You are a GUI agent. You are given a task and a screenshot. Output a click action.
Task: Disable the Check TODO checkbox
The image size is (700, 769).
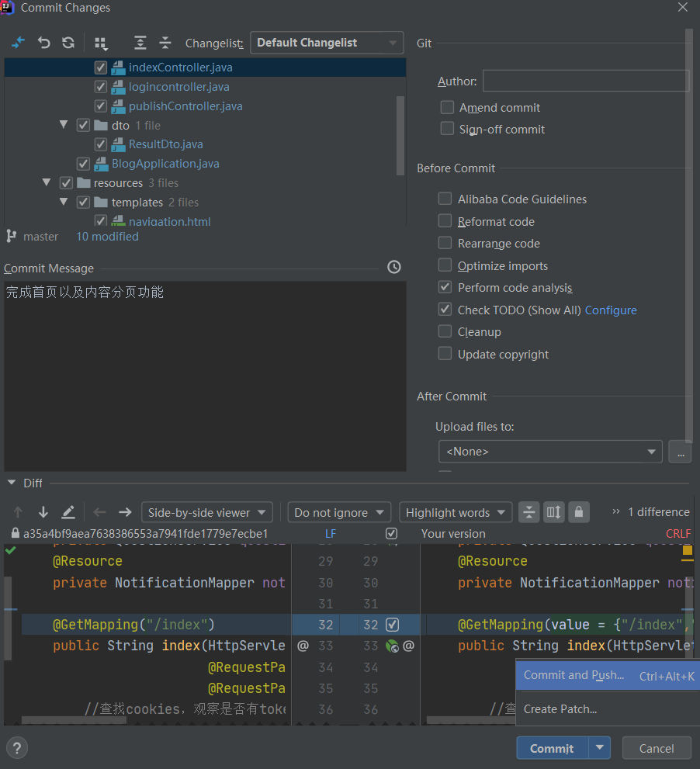point(445,309)
